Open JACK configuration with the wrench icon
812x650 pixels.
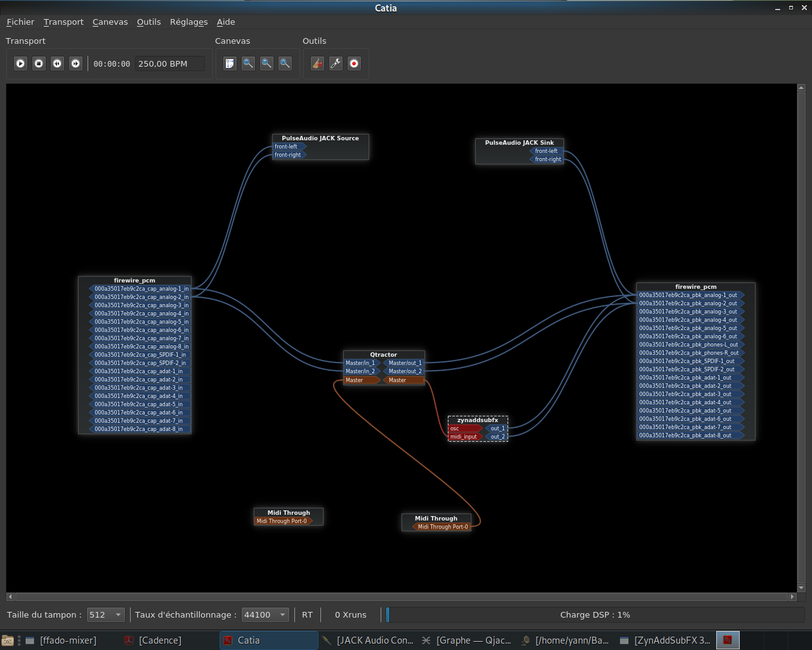click(x=336, y=63)
